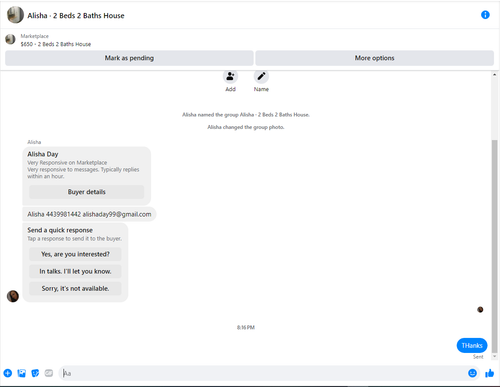
Task: Click the 'Marketplace' label
Action: (35, 36)
